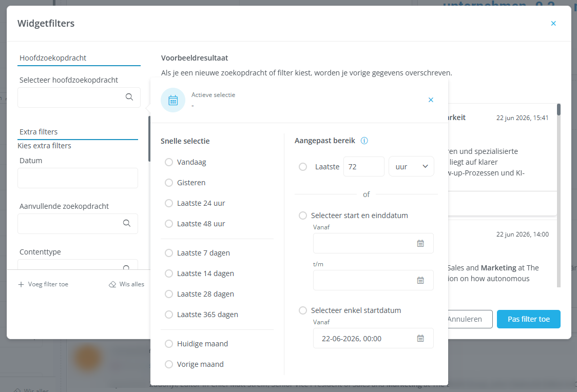Select the Gisteren radio option
Viewport: 577px width, 392px height.
tap(169, 183)
